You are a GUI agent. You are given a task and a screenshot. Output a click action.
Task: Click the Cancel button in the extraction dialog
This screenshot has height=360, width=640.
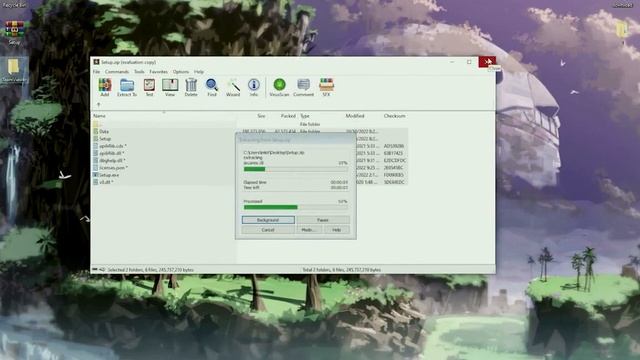click(x=268, y=230)
